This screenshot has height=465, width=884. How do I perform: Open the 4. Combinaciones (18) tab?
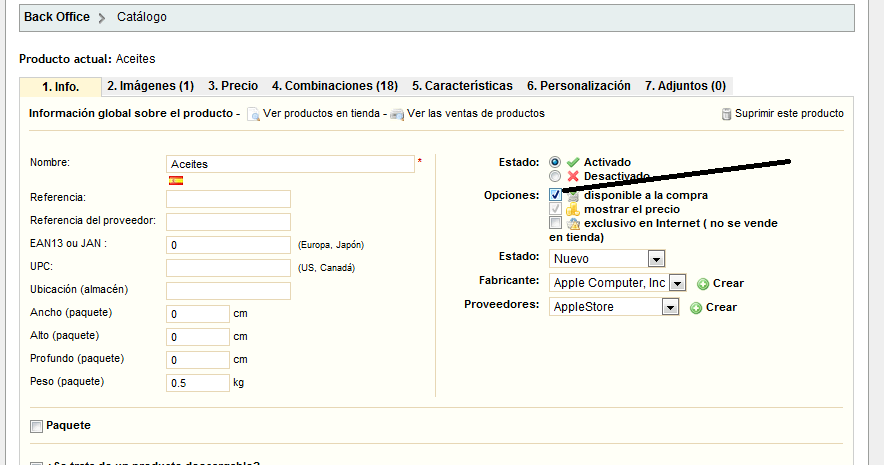[x=335, y=86]
